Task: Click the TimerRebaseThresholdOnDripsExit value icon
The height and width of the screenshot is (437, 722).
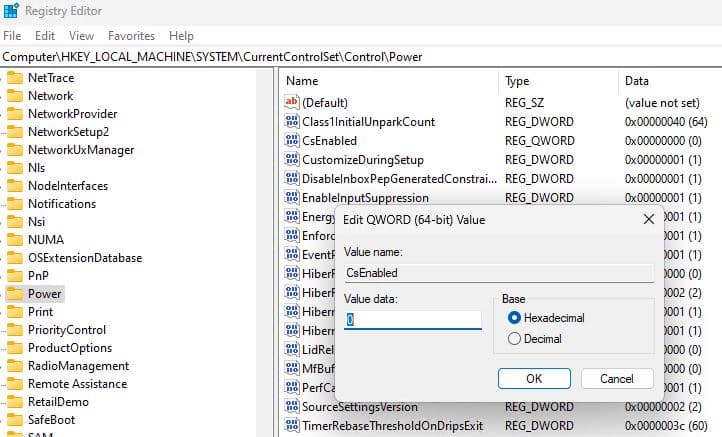Action: pyautogui.click(x=292, y=426)
